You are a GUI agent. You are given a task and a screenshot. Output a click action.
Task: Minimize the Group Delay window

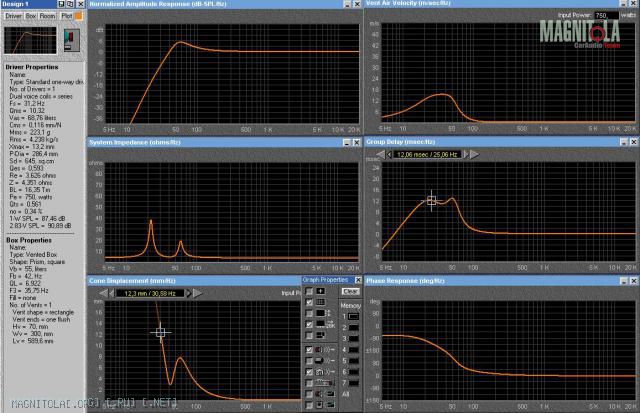(624, 142)
